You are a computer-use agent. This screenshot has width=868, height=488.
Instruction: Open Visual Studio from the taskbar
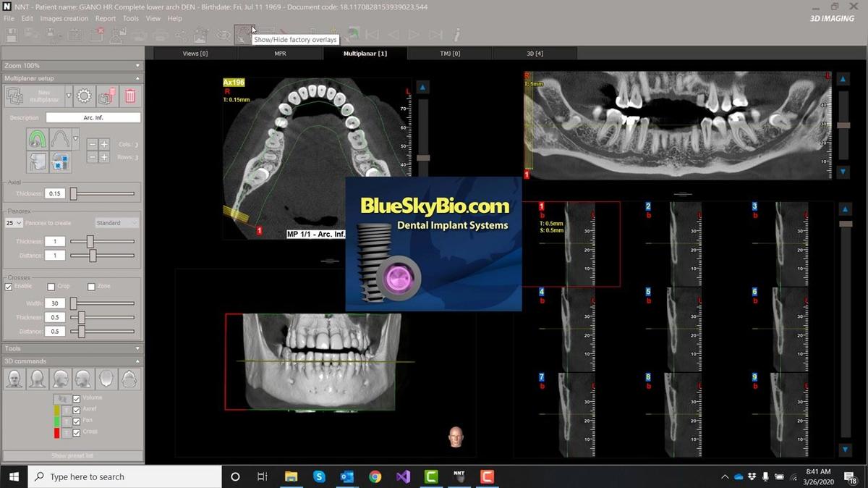pyautogui.click(x=403, y=476)
